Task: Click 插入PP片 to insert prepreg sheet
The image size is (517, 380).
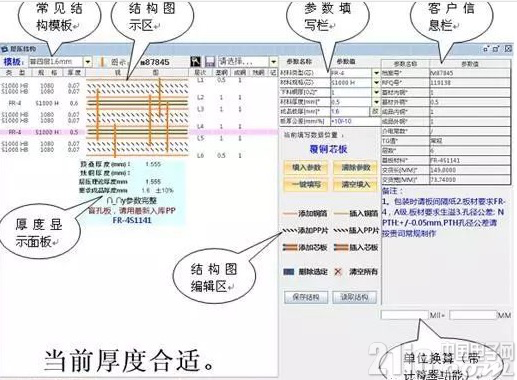Action: pyautogui.click(x=356, y=230)
